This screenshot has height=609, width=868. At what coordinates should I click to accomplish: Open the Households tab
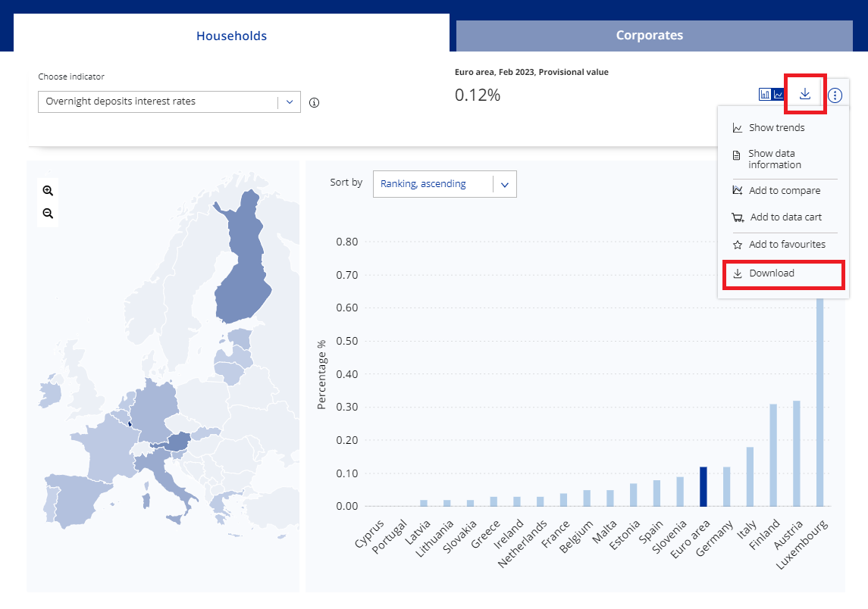(x=231, y=36)
